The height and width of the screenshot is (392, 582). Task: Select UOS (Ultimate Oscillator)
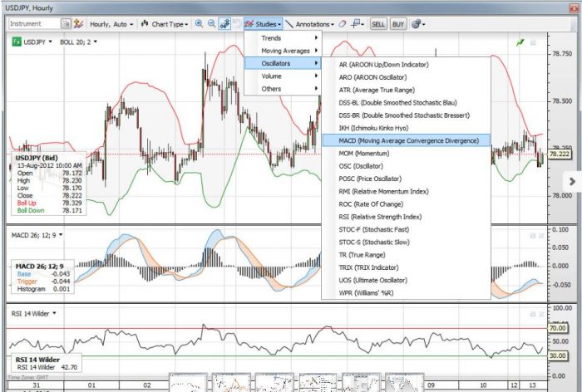[x=406, y=280]
